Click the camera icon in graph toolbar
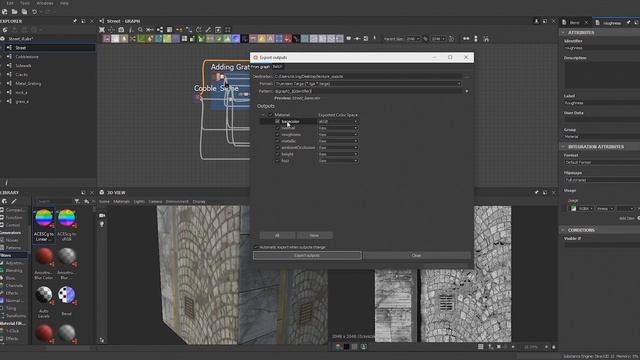 pos(121,30)
